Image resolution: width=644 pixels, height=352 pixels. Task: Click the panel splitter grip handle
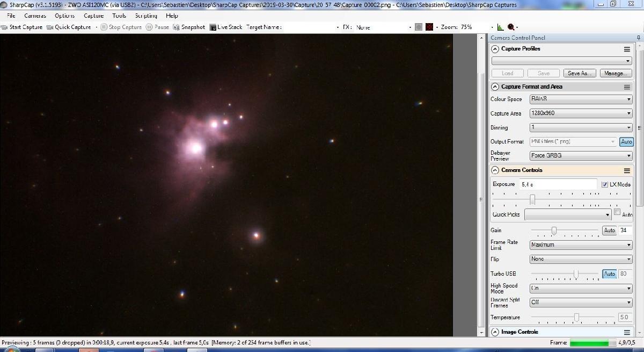pyautogui.click(x=481, y=199)
